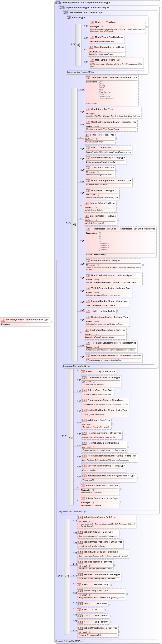Expand the OwnerParty reference plus box
The height and width of the screenshot is (644, 162).
109,604
